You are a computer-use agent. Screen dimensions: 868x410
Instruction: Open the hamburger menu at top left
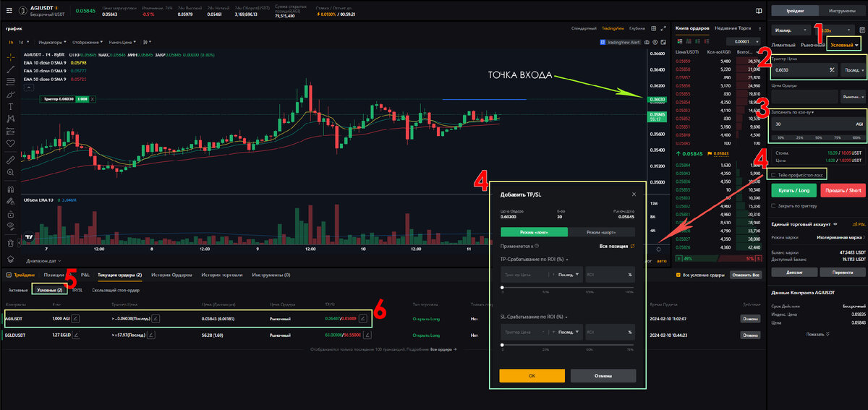tap(9, 10)
